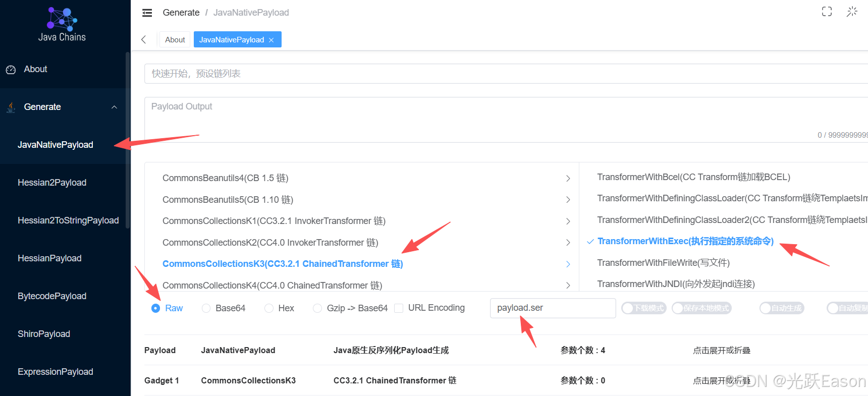This screenshot has width=868, height=396.
Task: Toggle the sidebar collapse hamburger icon
Action: pos(147,13)
